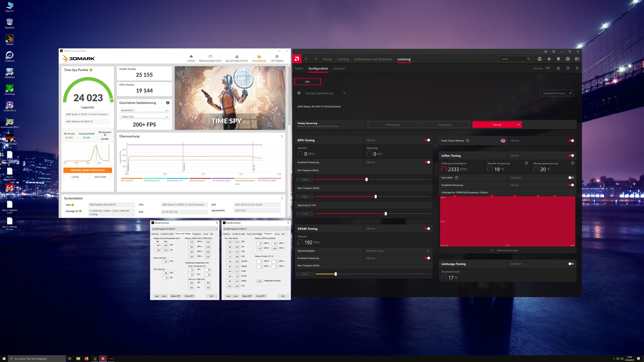Open GPU selector in right MorePowerTool

tap(256, 229)
